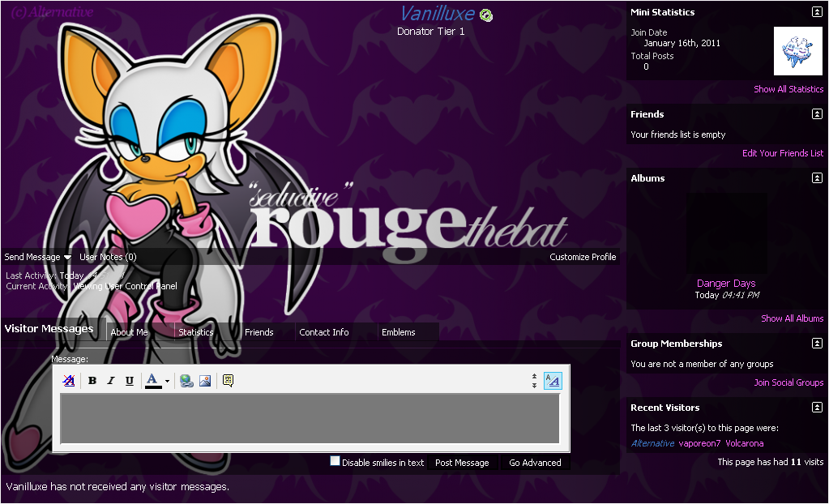Click the Donator Tier 1 text
This screenshot has height=504, width=829.
(x=431, y=32)
